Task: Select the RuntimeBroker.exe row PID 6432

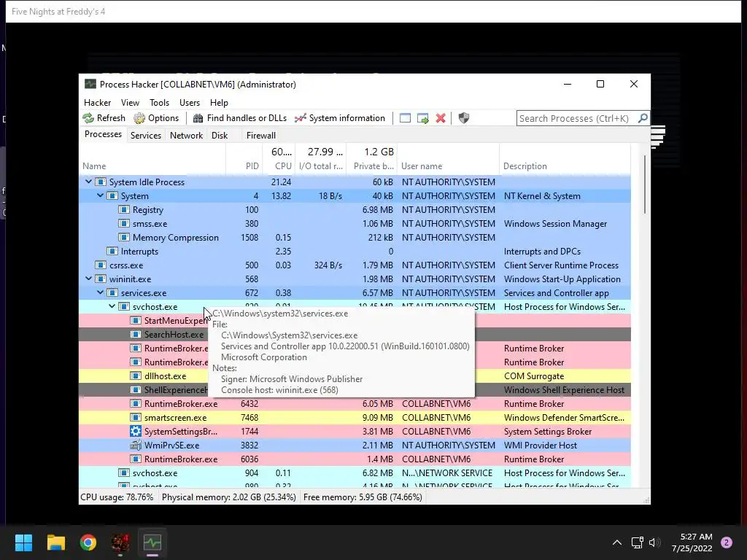Action: [x=355, y=404]
